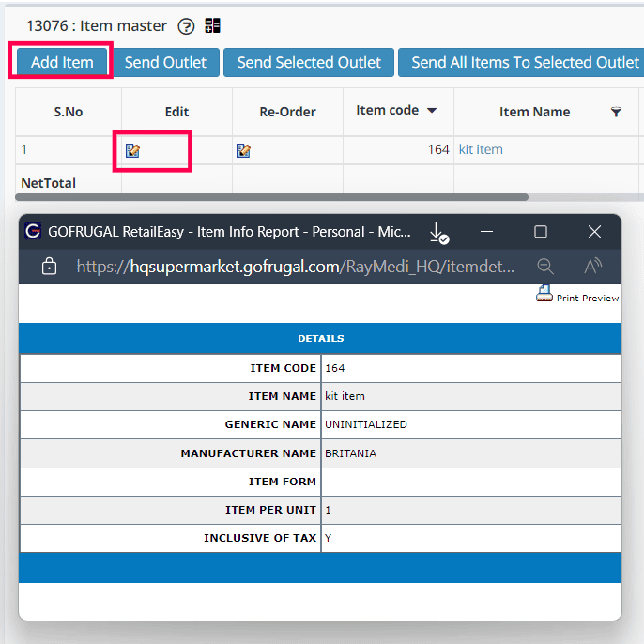Click the site lock icon in address bar
The image size is (644, 644).
tap(49, 267)
